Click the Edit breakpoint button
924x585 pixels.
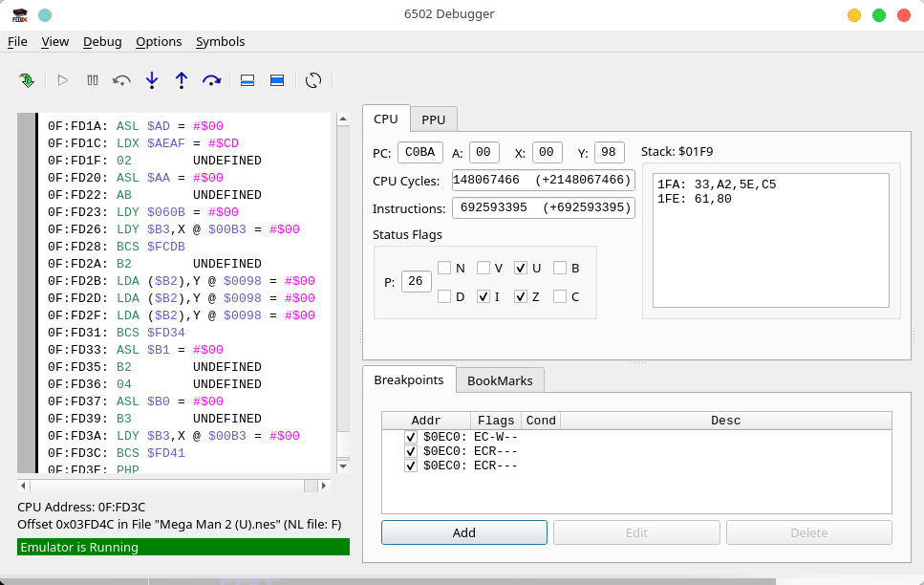(x=636, y=532)
